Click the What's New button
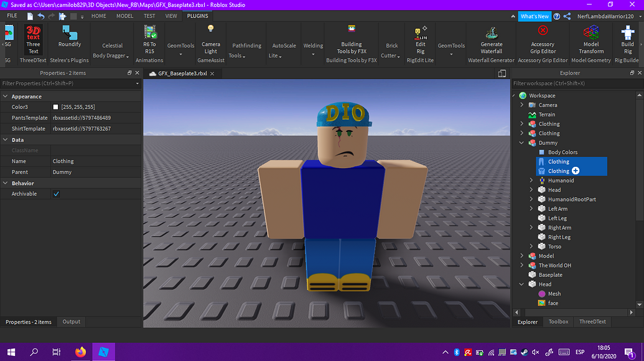Image resolution: width=644 pixels, height=361 pixels. point(534,16)
